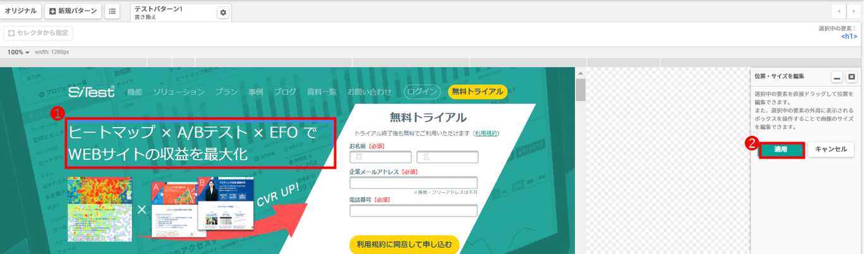Click the heatmap thumbnail image

point(100,209)
